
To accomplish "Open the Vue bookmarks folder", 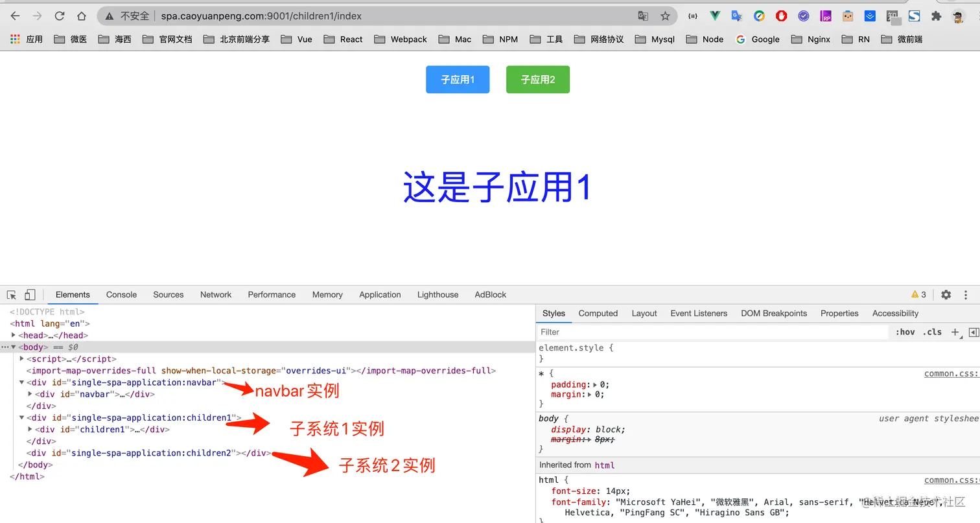I will point(297,40).
